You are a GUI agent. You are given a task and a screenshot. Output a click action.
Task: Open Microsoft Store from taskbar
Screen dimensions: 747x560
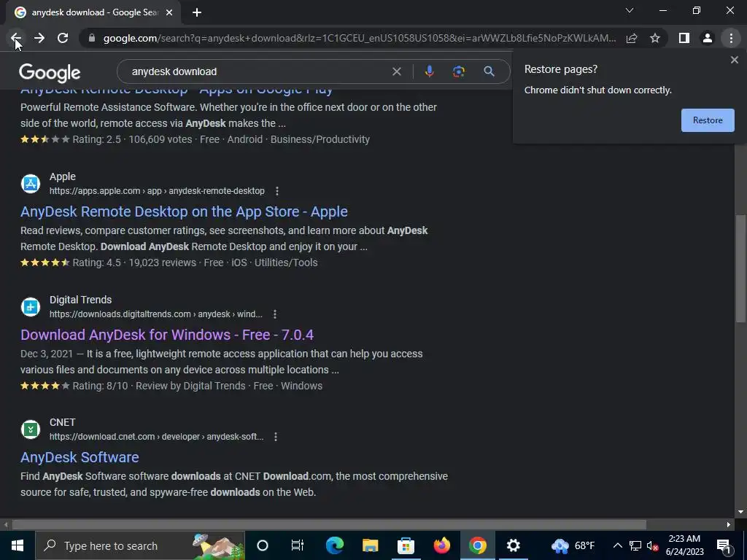point(406,545)
